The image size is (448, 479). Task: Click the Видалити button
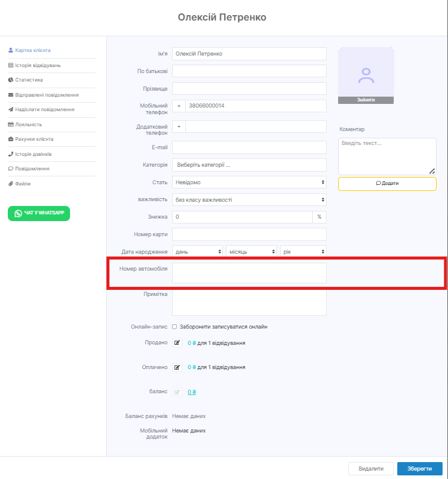click(x=371, y=469)
